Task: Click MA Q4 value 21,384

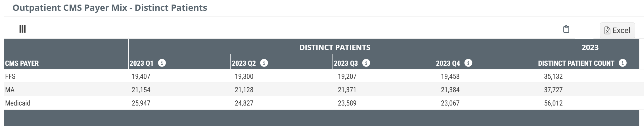Action: (x=450, y=90)
